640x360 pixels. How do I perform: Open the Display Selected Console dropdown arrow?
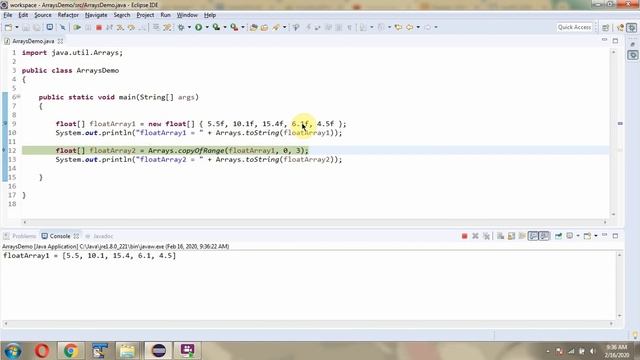click(x=578, y=236)
